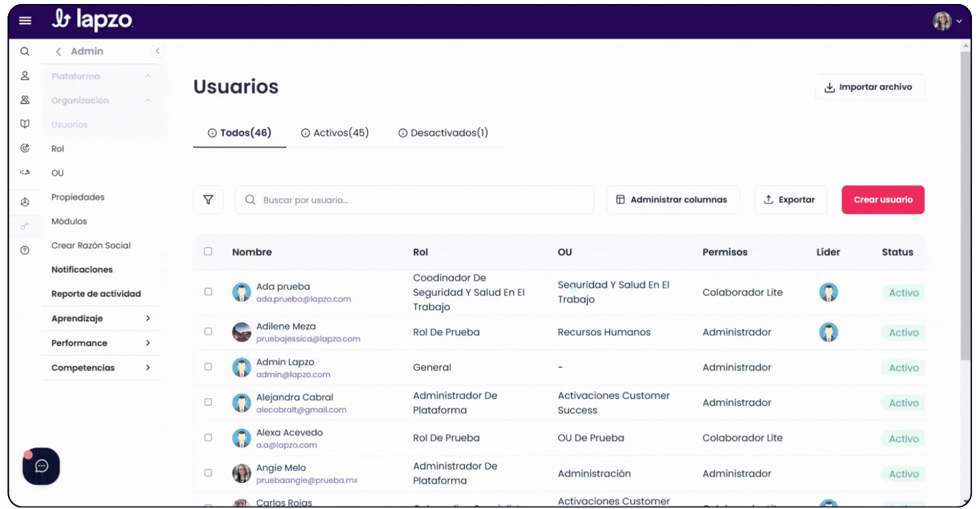Click the Crear usuario button
The height and width of the screenshot is (509, 980).
pyautogui.click(x=883, y=200)
